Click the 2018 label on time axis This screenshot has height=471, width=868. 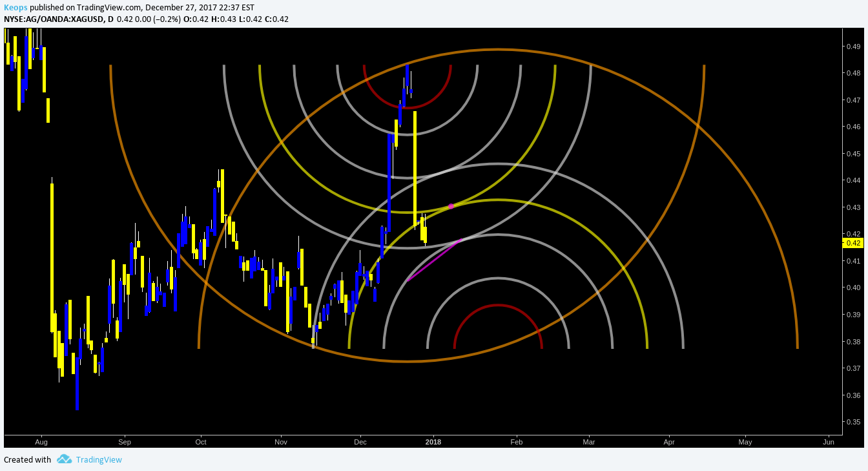click(433, 443)
